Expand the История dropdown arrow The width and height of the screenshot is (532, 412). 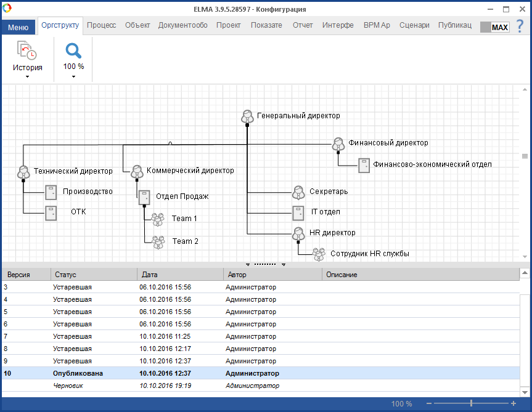point(27,77)
